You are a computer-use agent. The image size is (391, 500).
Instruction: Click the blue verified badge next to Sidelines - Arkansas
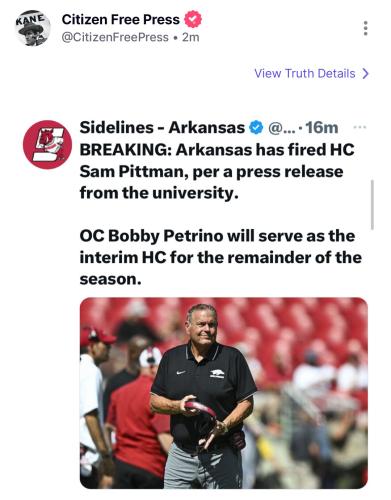256,128
